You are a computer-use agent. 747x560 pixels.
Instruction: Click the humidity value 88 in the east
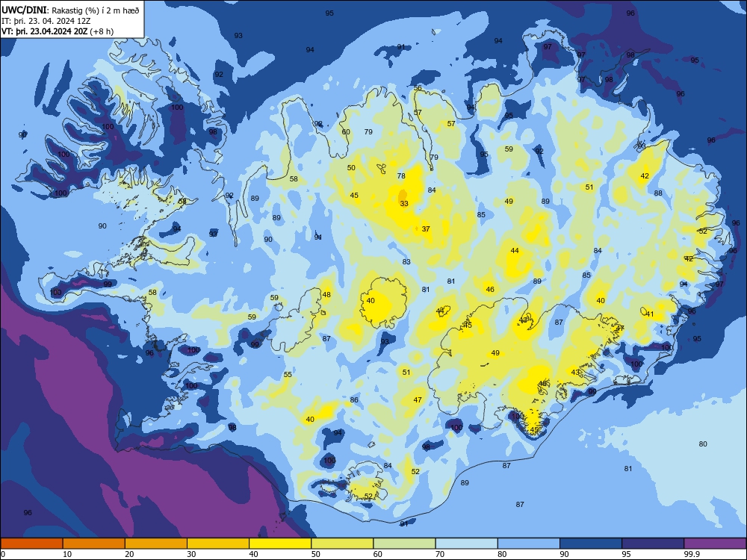point(658,193)
